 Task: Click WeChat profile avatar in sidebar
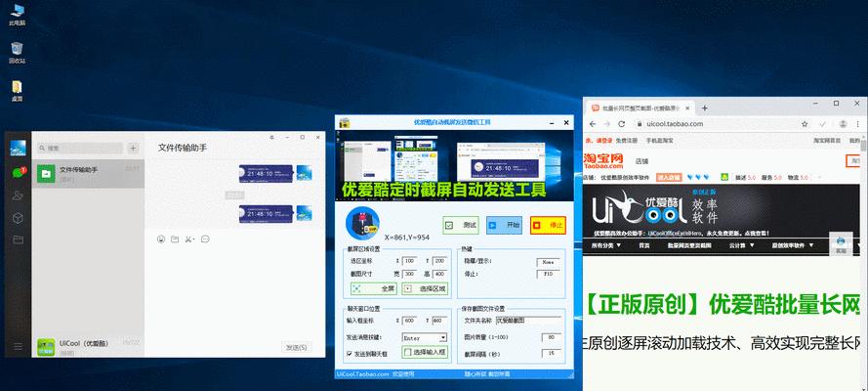pyautogui.click(x=18, y=148)
